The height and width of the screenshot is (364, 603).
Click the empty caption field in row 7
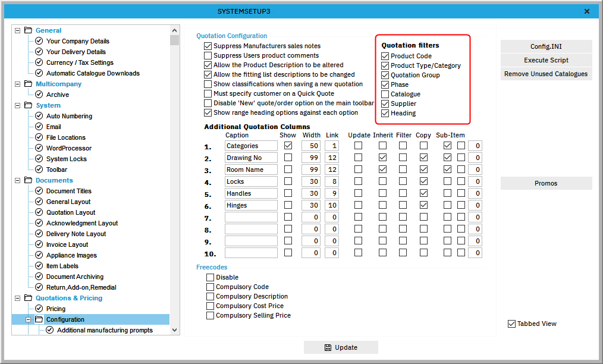pos(251,218)
